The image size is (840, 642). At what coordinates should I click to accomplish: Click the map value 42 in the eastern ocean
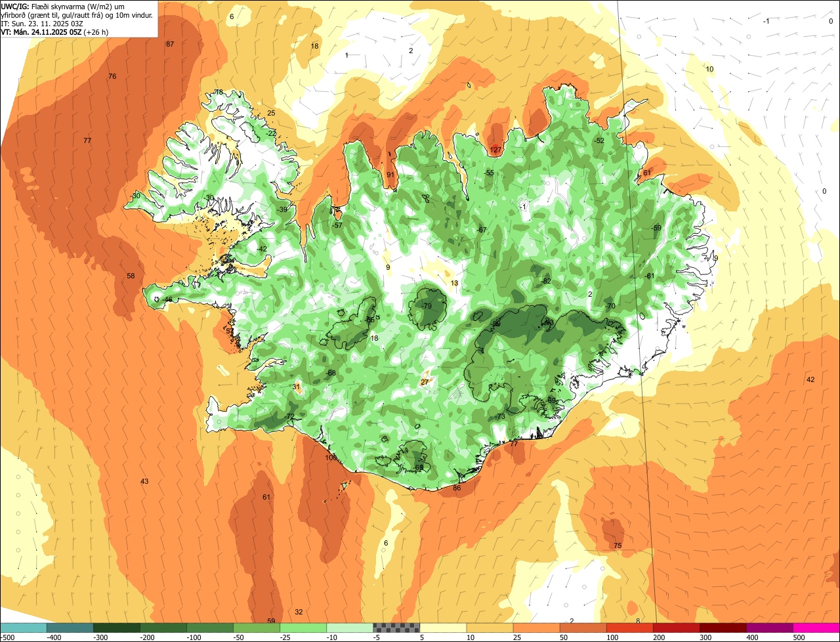click(810, 379)
